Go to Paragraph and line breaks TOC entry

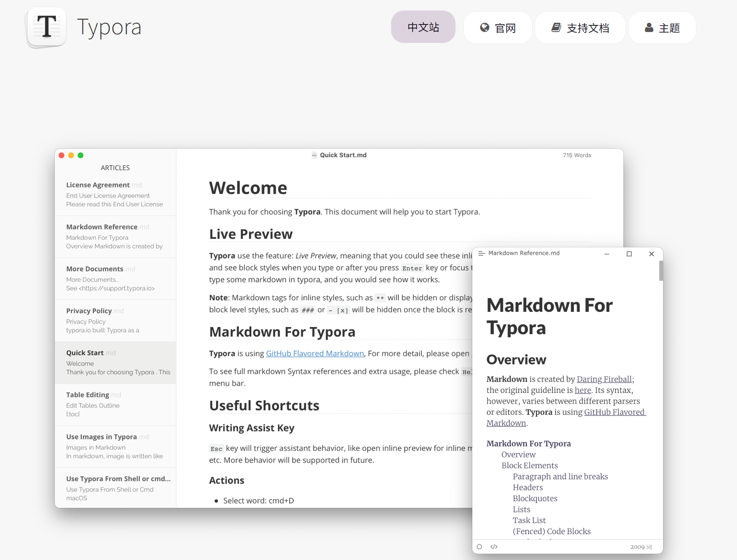[561, 477]
